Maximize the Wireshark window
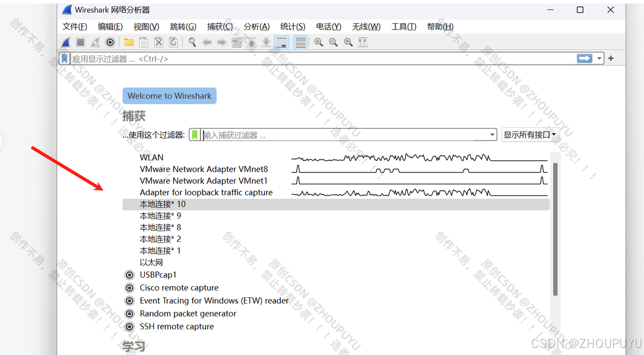Screen dimensions: 644x355 click(580, 10)
